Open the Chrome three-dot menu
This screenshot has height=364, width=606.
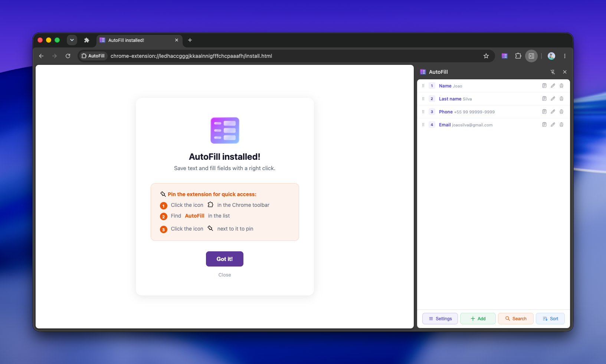pyautogui.click(x=565, y=56)
